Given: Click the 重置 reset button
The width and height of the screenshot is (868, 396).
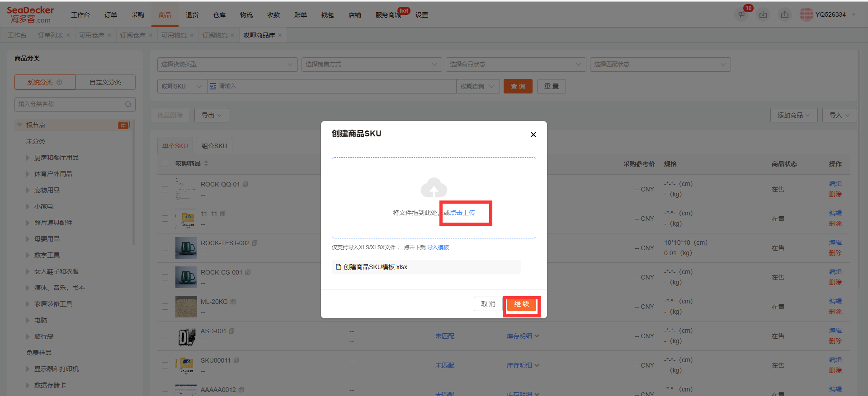Looking at the screenshot, I should click(552, 86).
